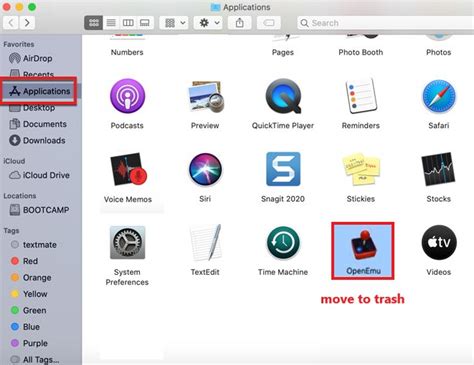Click the Numbers app label
Viewport: 474px width, 365px height.
[127, 52]
